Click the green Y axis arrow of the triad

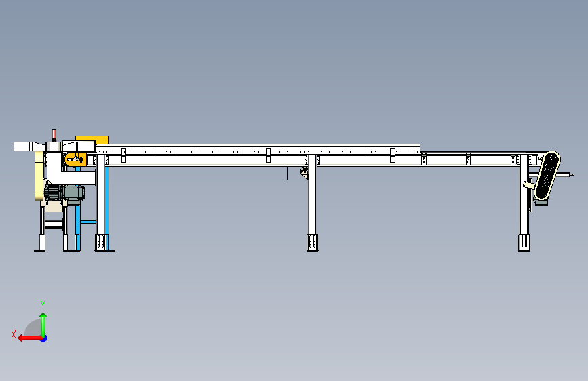[43, 324]
